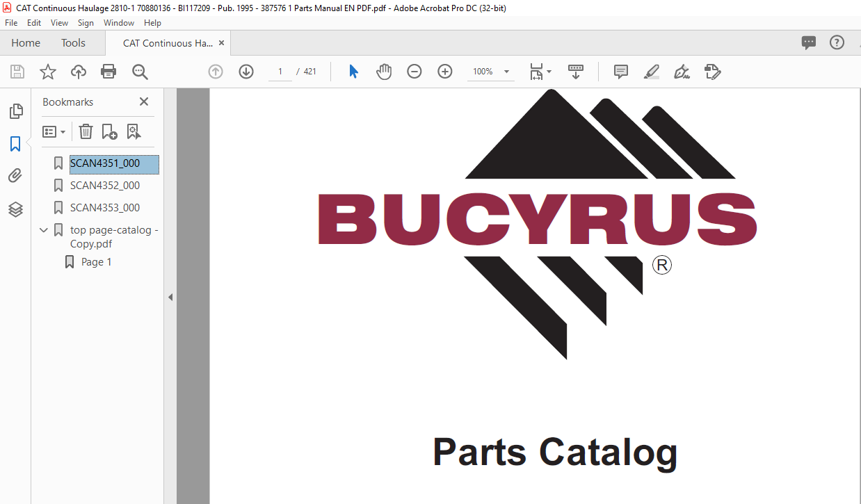Click the upload to cloud icon
This screenshot has height=504, width=861.
[x=79, y=72]
